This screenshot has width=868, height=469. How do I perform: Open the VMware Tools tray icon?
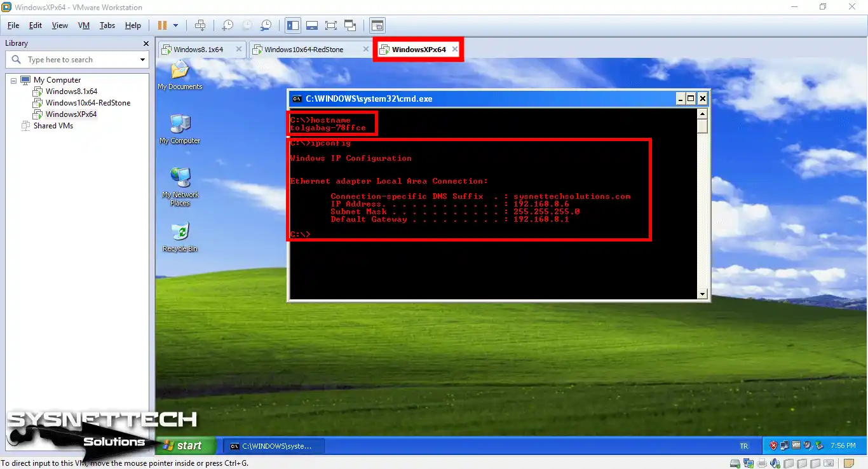coord(796,445)
